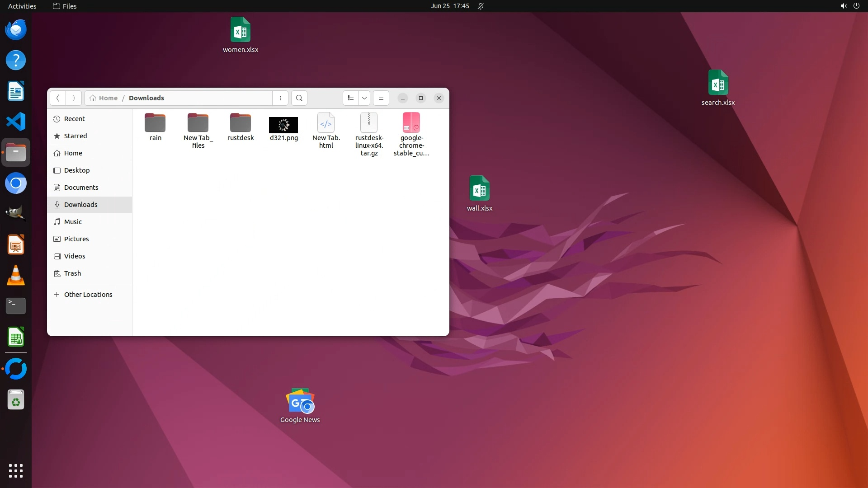Screen dimensions: 868x488
Task: Select the rustdesk-linux-x64.tar.gz archive icon
Action: click(x=369, y=122)
